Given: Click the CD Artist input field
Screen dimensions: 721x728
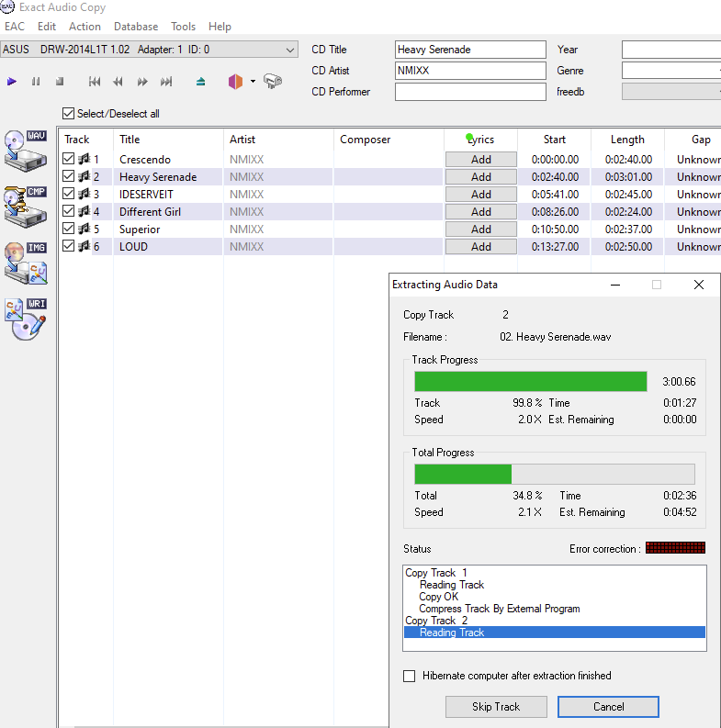Looking at the screenshot, I should click(470, 71).
